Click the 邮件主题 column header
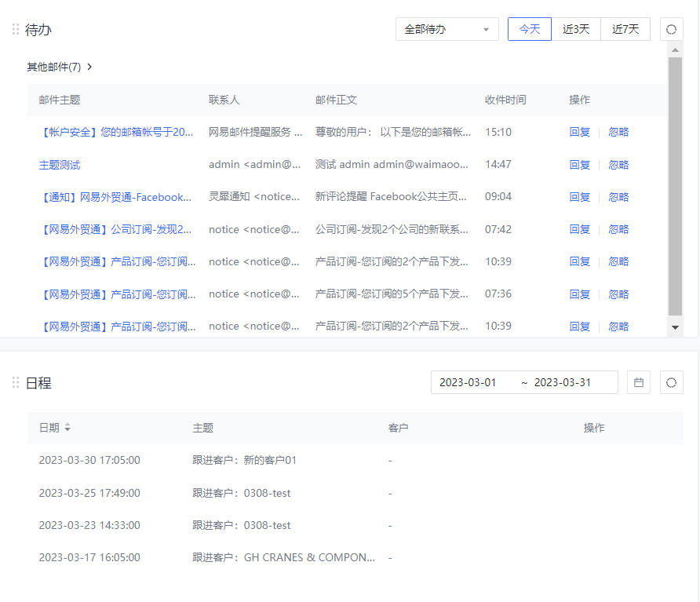The height and width of the screenshot is (602, 700). (x=60, y=100)
